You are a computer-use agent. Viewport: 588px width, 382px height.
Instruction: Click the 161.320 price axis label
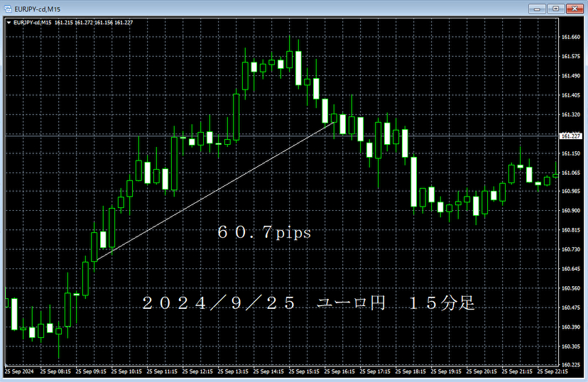[571, 115]
